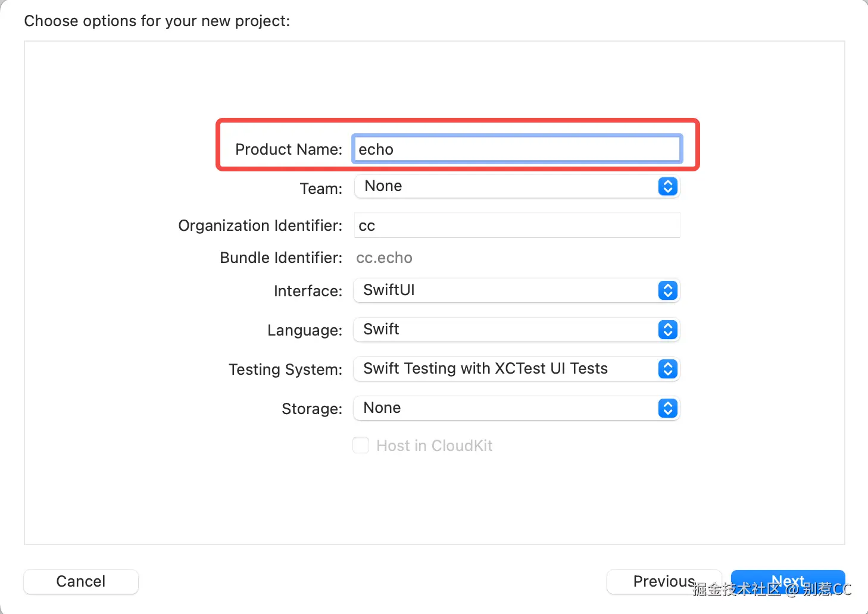Click the cc.echo bundle identifier text

point(384,258)
